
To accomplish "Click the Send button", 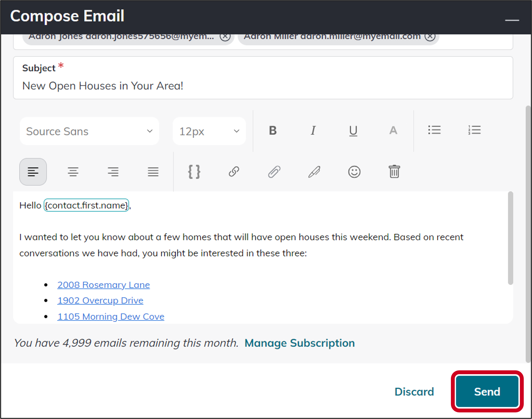I will [x=487, y=392].
